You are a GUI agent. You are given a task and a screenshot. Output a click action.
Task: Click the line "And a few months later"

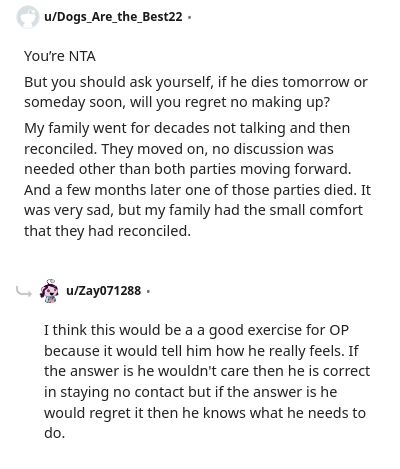[x=197, y=190]
